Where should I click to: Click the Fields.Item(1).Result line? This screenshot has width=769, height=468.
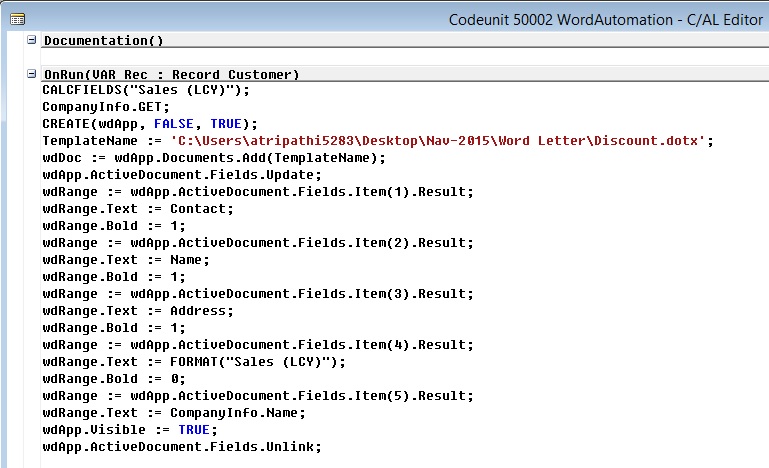pos(257,191)
